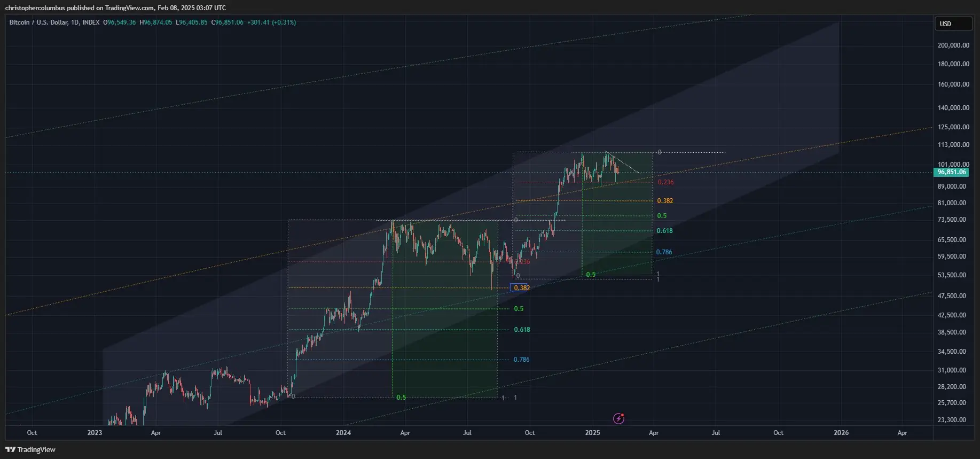Click the 0.618 label of the lower Fibonacci

(x=522, y=330)
